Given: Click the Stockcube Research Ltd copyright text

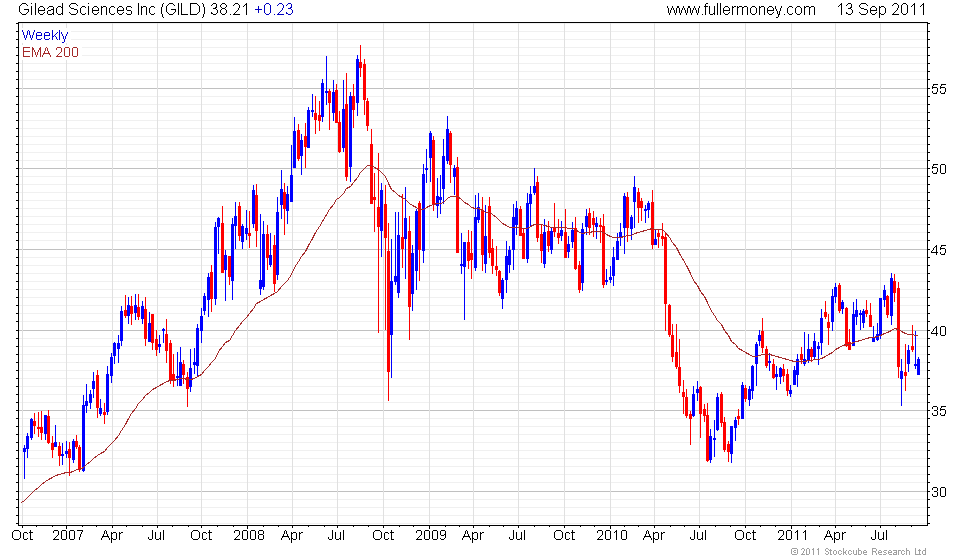Looking at the screenshot, I should [x=858, y=552].
